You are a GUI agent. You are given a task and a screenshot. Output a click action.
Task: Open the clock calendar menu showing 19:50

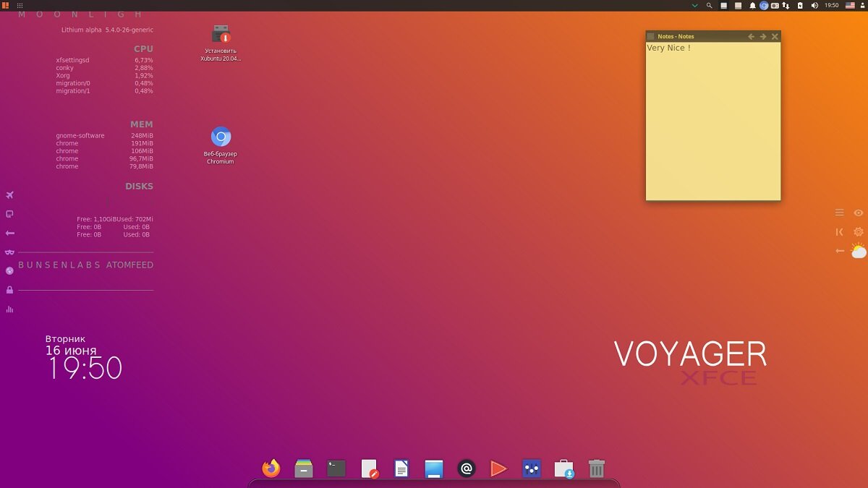pos(830,5)
